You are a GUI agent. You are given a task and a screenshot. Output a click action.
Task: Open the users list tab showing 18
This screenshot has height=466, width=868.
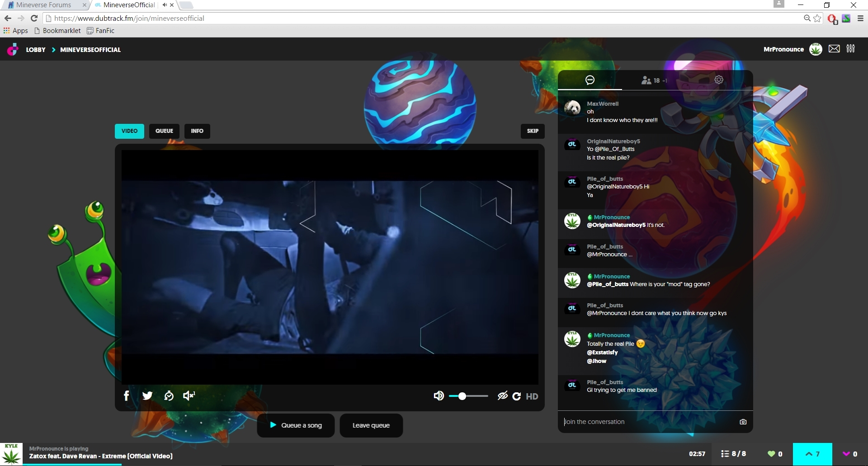(654, 80)
